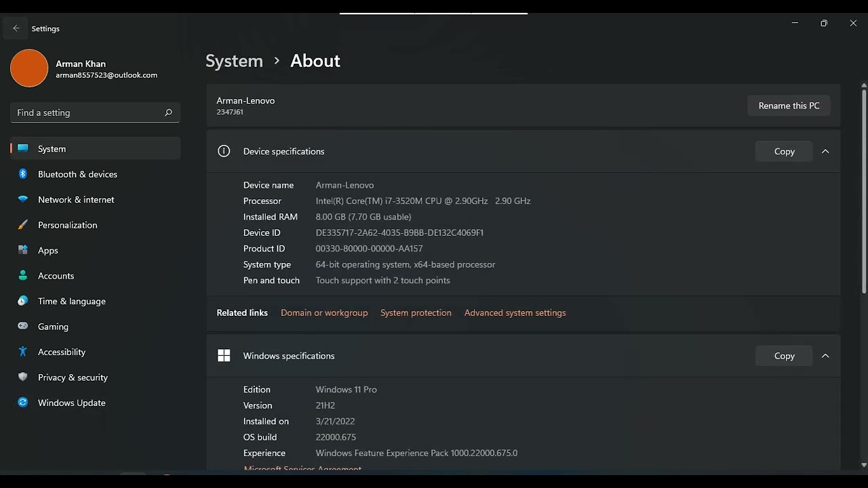This screenshot has height=488, width=868.
Task: Click the Arman Khan account name
Action: tap(81, 64)
